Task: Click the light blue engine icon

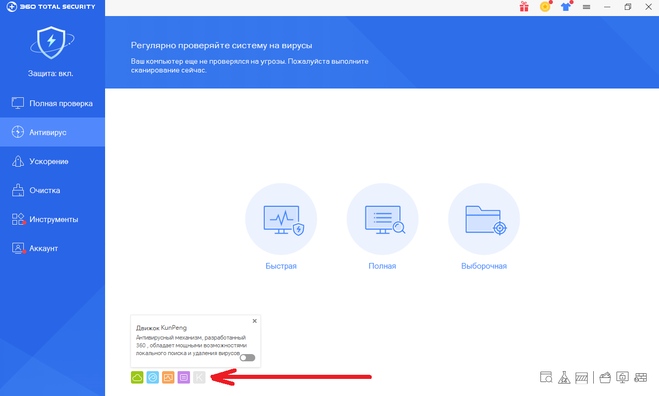Action: (153, 378)
